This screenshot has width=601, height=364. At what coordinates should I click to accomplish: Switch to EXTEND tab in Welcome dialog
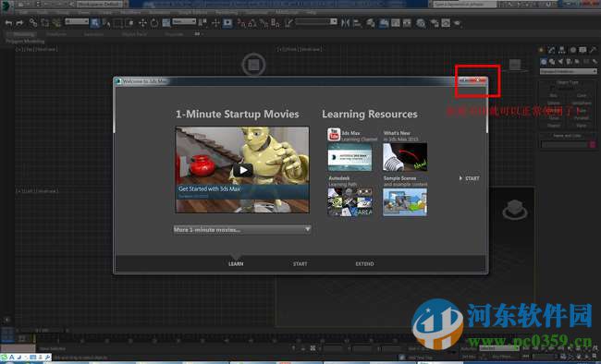[364, 263]
